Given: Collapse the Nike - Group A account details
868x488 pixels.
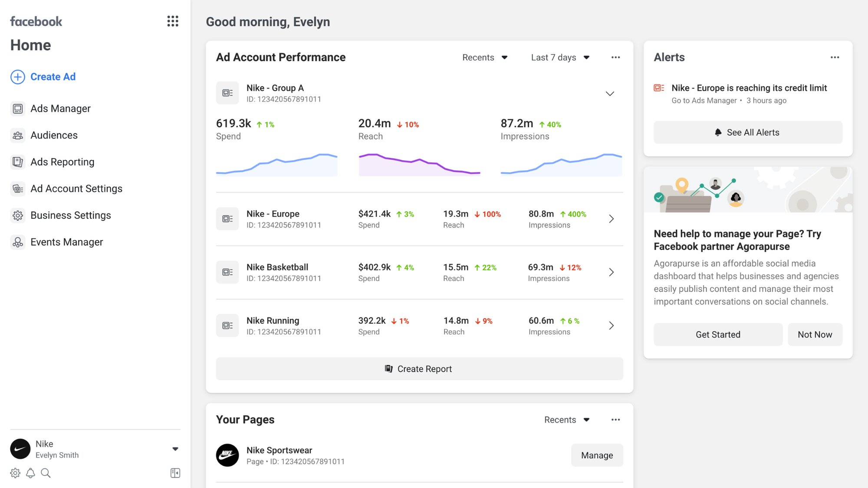Looking at the screenshot, I should coord(610,93).
